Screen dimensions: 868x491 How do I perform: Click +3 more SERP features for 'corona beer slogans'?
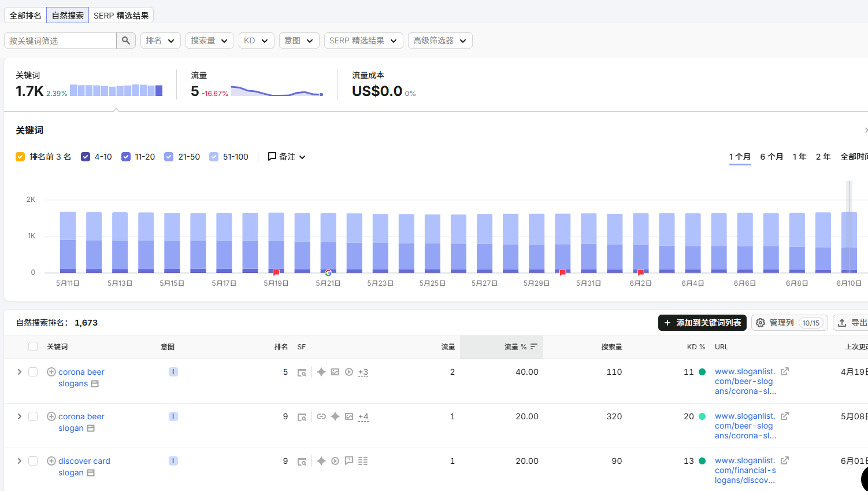click(x=363, y=372)
